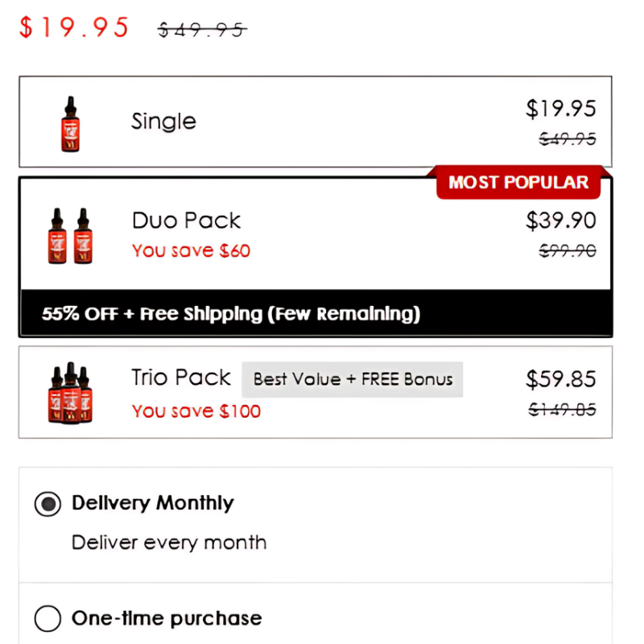Select the Delivery Monthly radio button
644x644 pixels.
click(x=47, y=504)
